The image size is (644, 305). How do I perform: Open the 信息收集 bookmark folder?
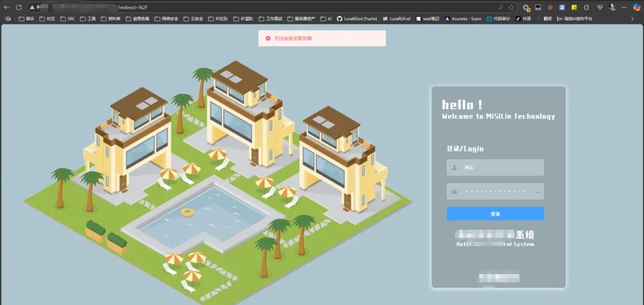pos(138,19)
